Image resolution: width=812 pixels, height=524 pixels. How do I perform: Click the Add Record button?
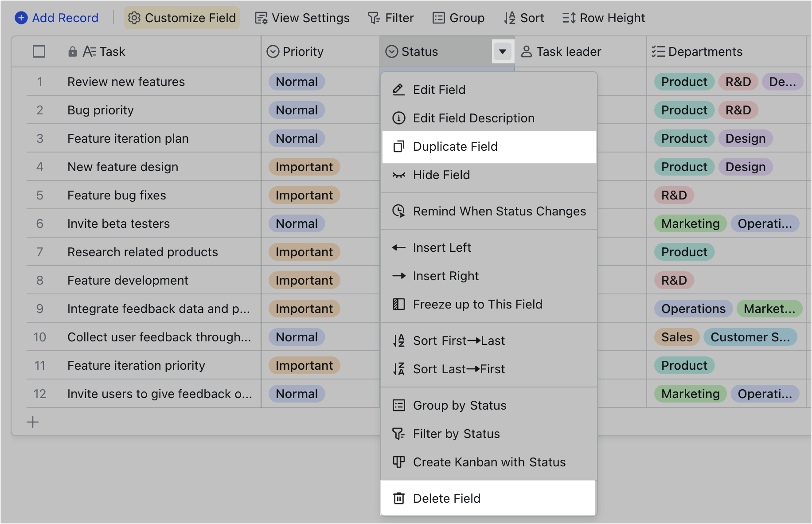(56, 18)
